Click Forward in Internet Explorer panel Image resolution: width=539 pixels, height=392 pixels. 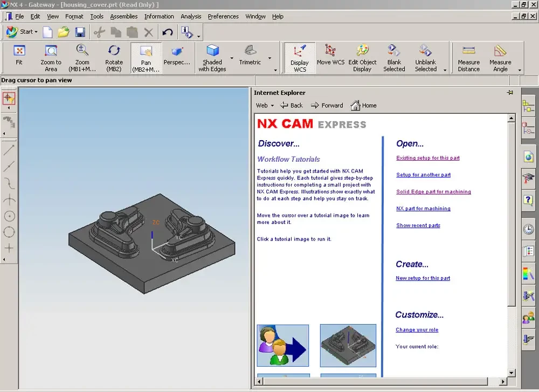point(327,106)
